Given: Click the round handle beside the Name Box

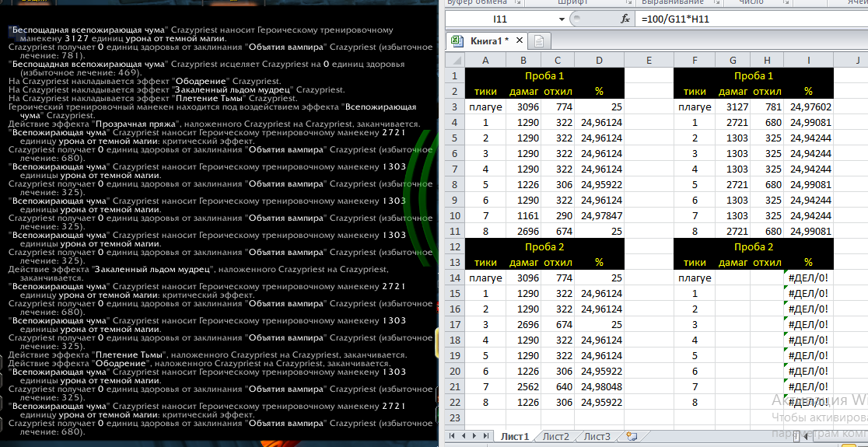Looking at the screenshot, I should coord(576,19).
